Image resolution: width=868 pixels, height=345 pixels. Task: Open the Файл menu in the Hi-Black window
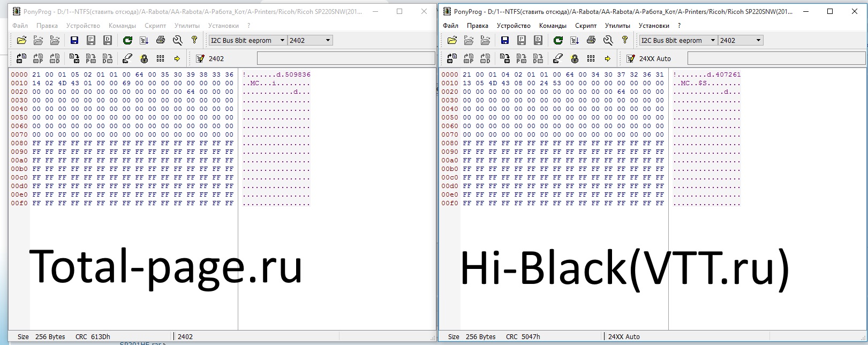coord(450,25)
